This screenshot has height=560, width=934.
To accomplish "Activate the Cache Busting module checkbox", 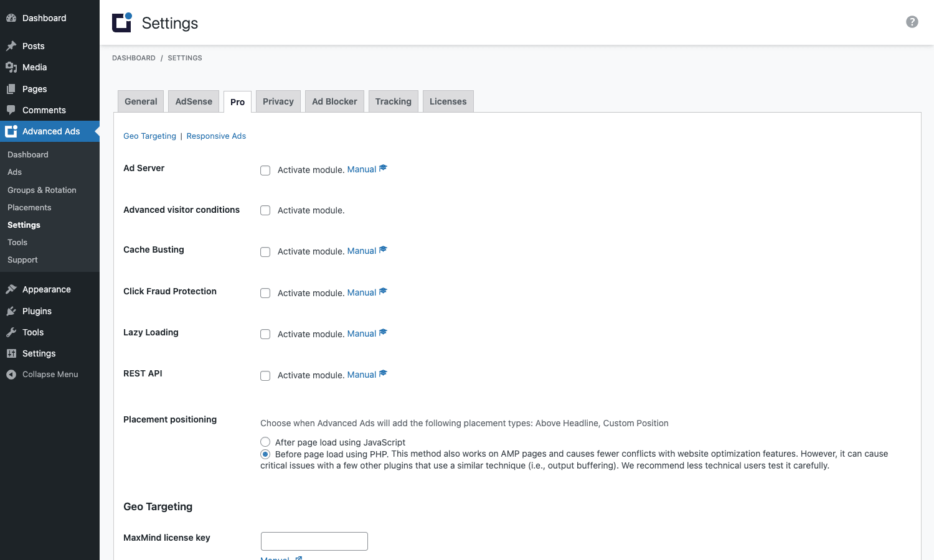I will (265, 252).
